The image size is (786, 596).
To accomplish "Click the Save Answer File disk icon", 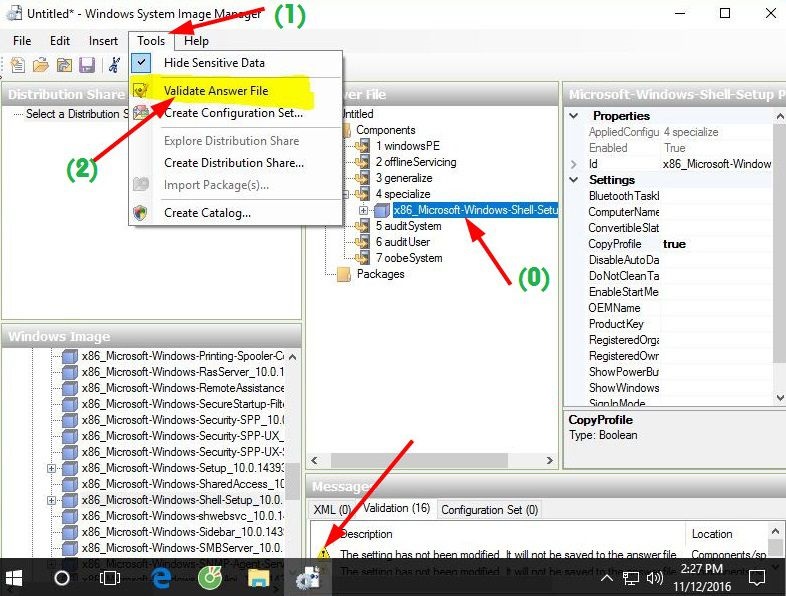I will coord(87,65).
